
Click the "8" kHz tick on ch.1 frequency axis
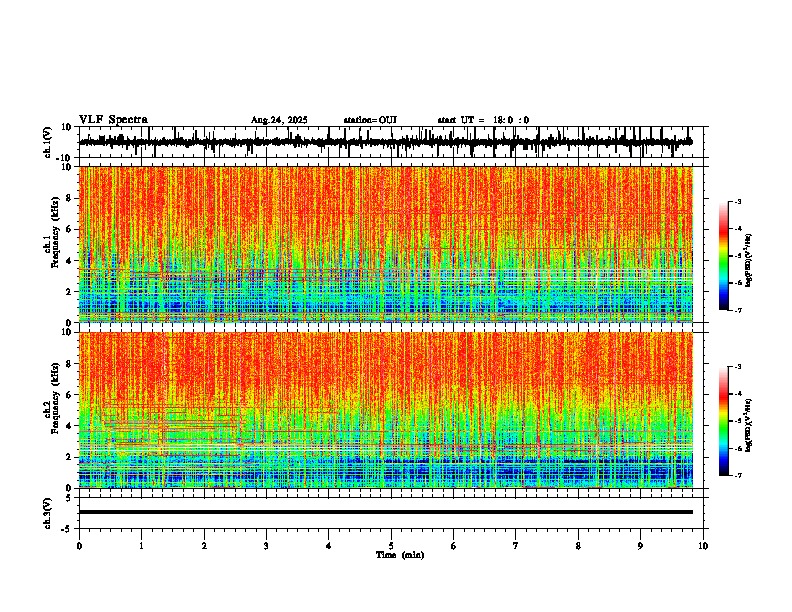70,198
